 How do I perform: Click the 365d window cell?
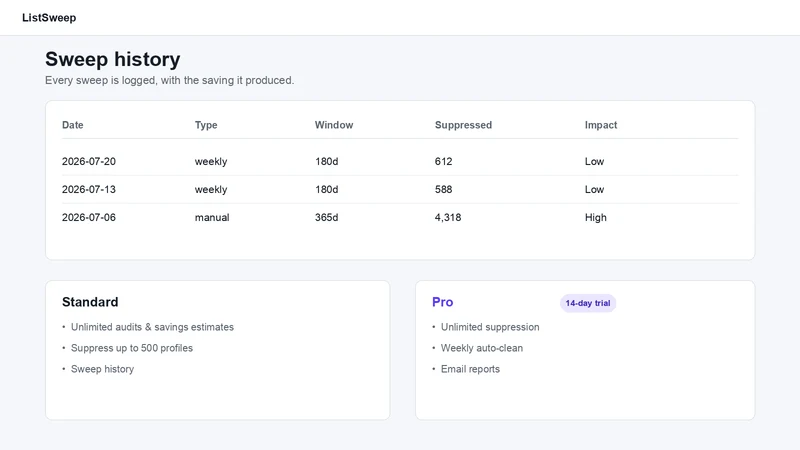pyautogui.click(x=327, y=217)
